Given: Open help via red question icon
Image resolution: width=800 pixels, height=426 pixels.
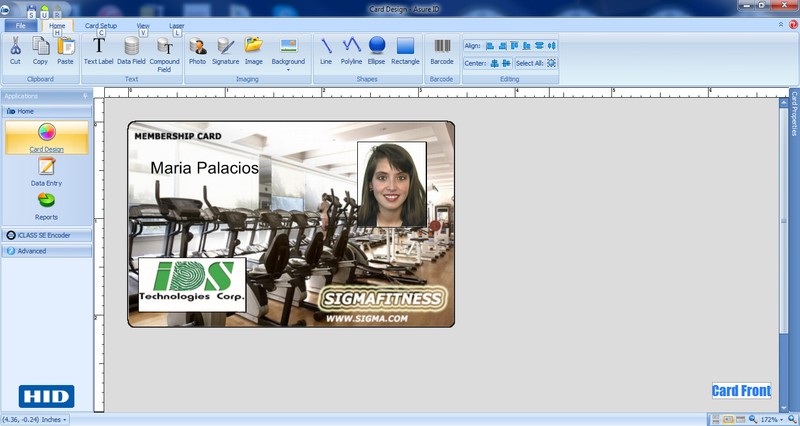Looking at the screenshot, I should tap(793, 24).
